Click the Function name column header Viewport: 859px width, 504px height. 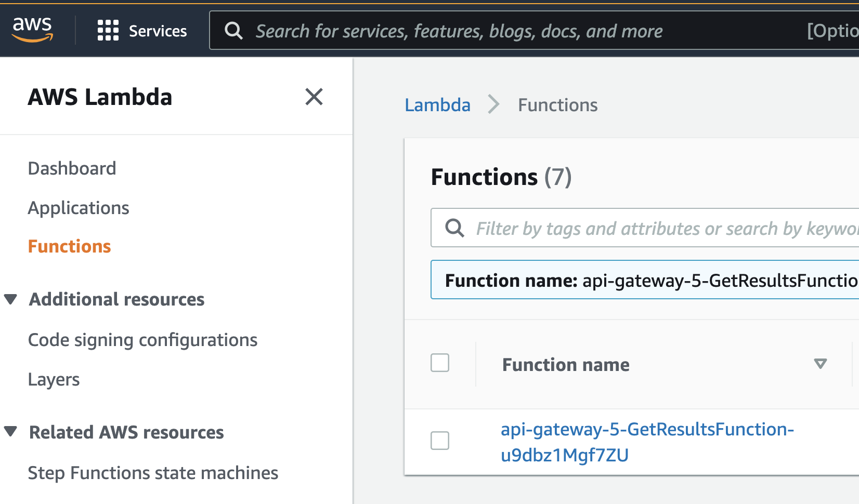(566, 365)
